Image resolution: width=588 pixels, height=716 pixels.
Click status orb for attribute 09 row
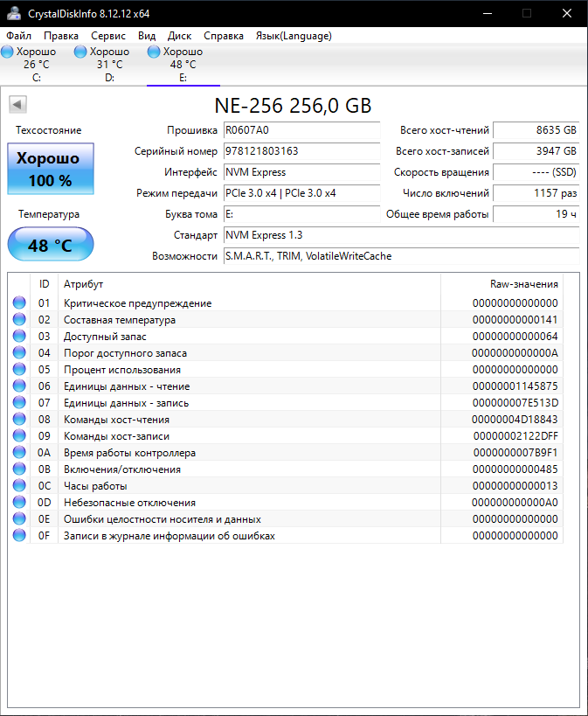19,435
